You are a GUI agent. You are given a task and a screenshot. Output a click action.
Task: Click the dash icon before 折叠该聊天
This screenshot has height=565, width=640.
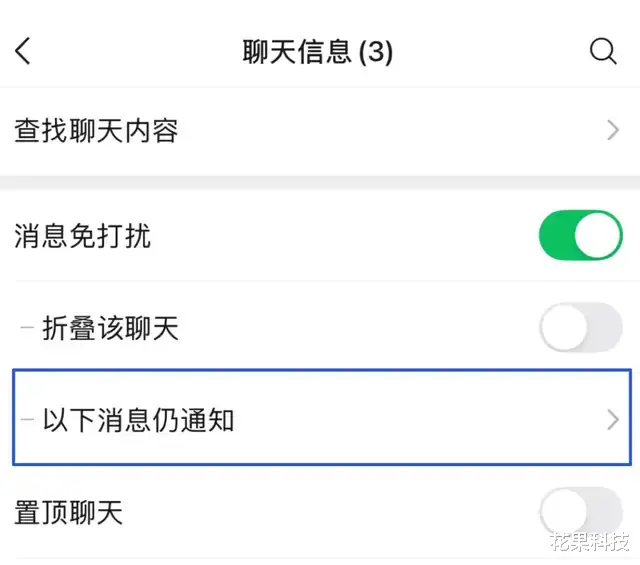click(27, 328)
